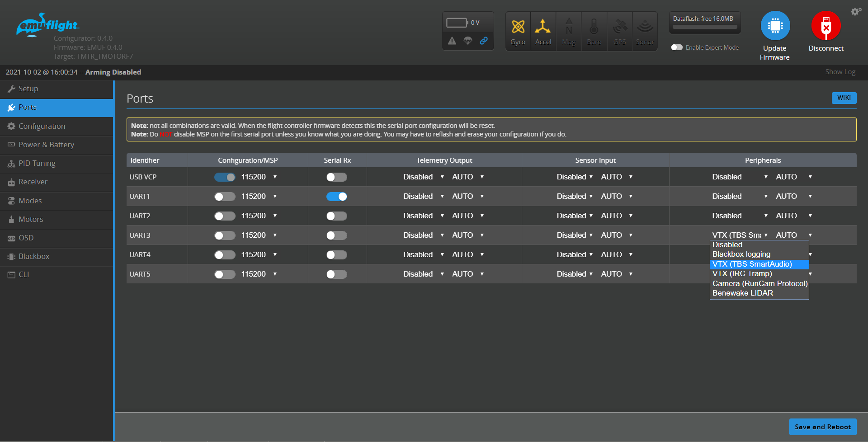Click the Configuration gear icon in sidebar

coord(11,126)
